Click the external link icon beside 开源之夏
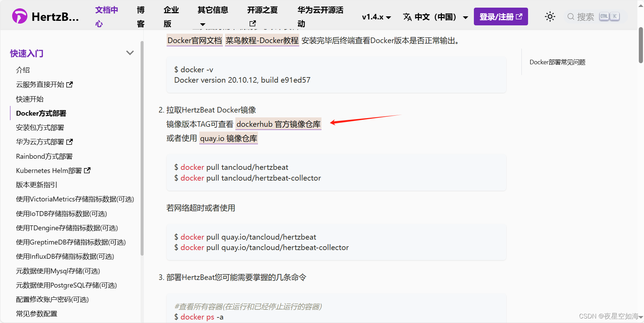The height and width of the screenshot is (323, 644). (x=252, y=23)
